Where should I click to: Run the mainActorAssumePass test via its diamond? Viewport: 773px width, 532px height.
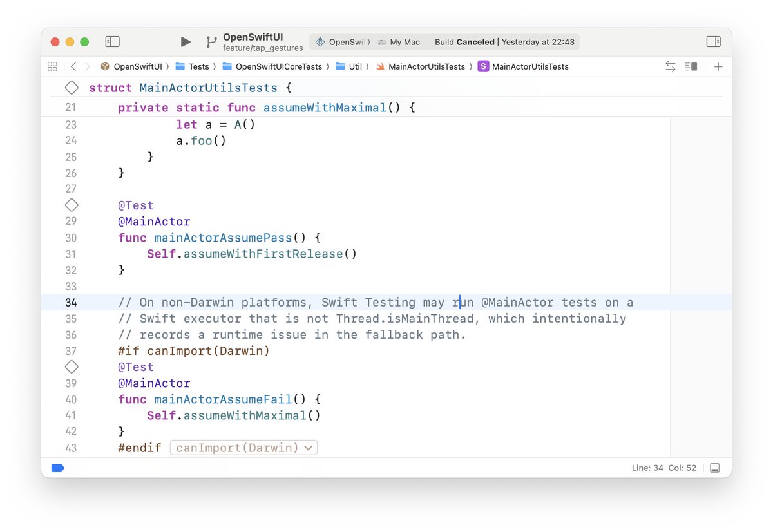72,205
